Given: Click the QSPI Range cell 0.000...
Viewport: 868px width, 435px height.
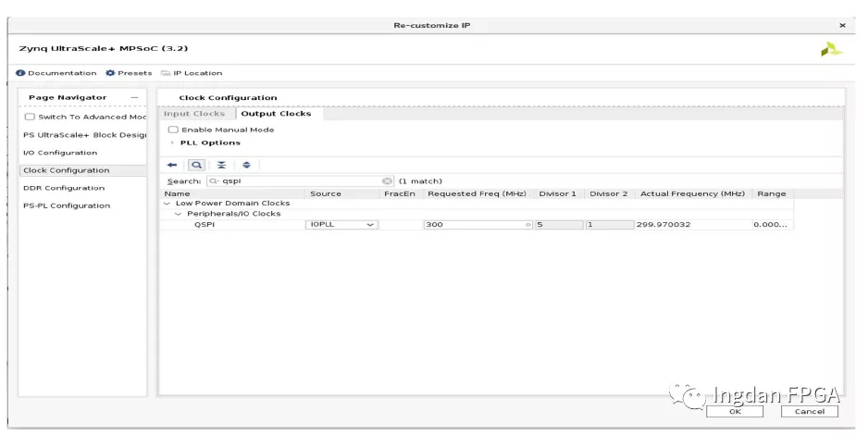Looking at the screenshot, I should [x=770, y=225].
